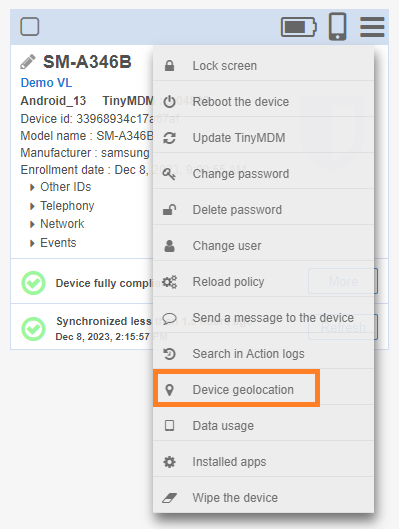Click the gears icon beside Reload policy
This screenshot has height=529, width=399.
[169, 282]
